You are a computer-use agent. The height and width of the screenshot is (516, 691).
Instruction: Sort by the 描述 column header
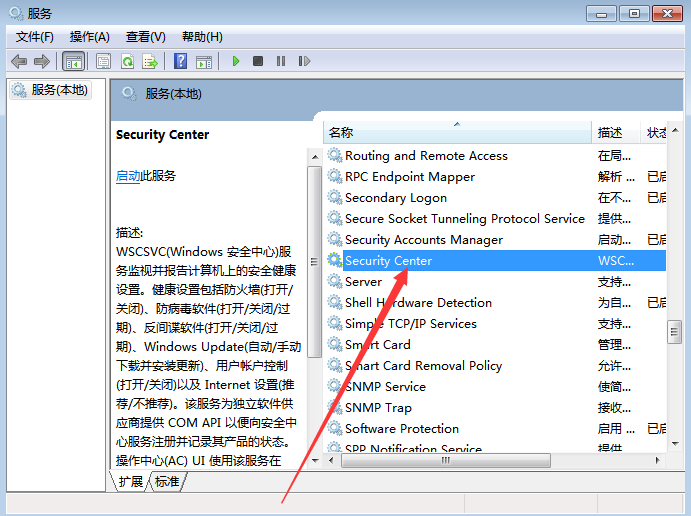tap(615, 132)
